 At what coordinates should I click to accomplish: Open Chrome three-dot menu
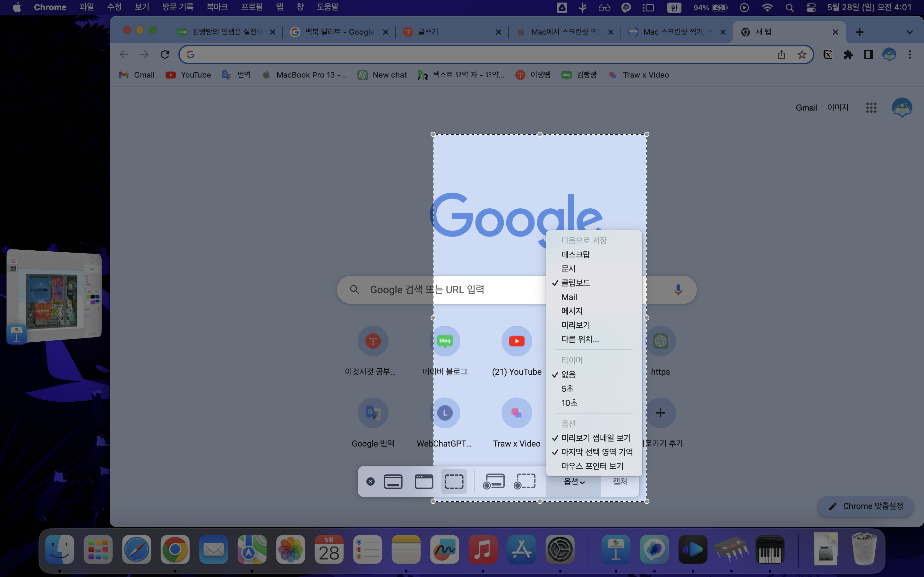(910, 54)
